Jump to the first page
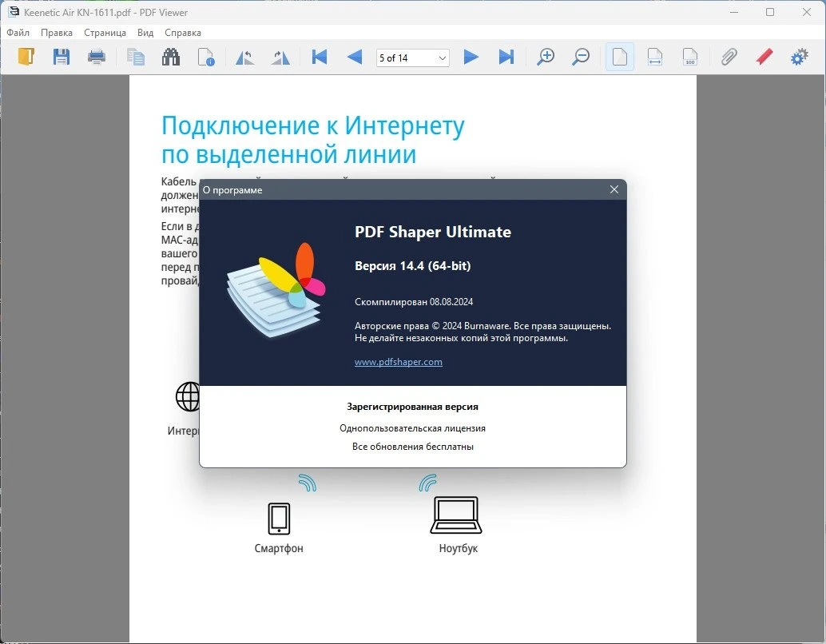The image size is (826, 644). (320, 57)
